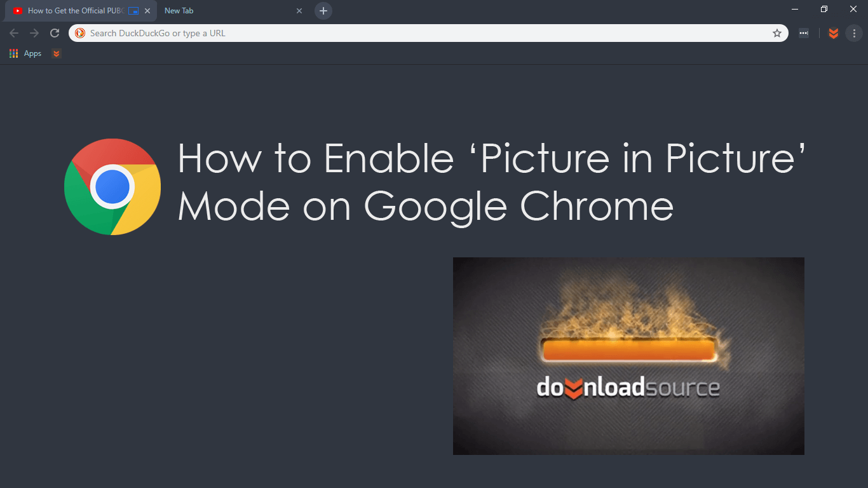Focus the 'Search DuckDuckGo or type a URL' field

click(x=428, y=33)
